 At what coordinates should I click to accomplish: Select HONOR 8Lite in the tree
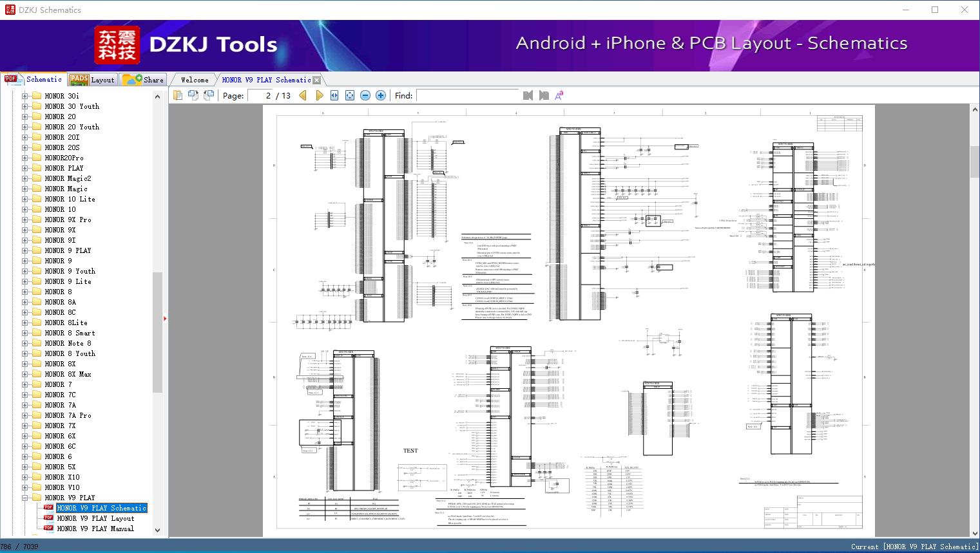click(66, 323)
